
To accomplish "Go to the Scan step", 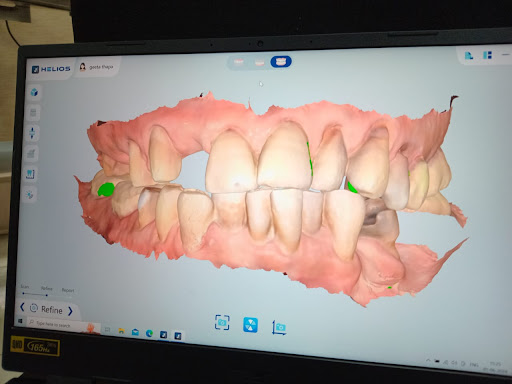I will 25,287.
